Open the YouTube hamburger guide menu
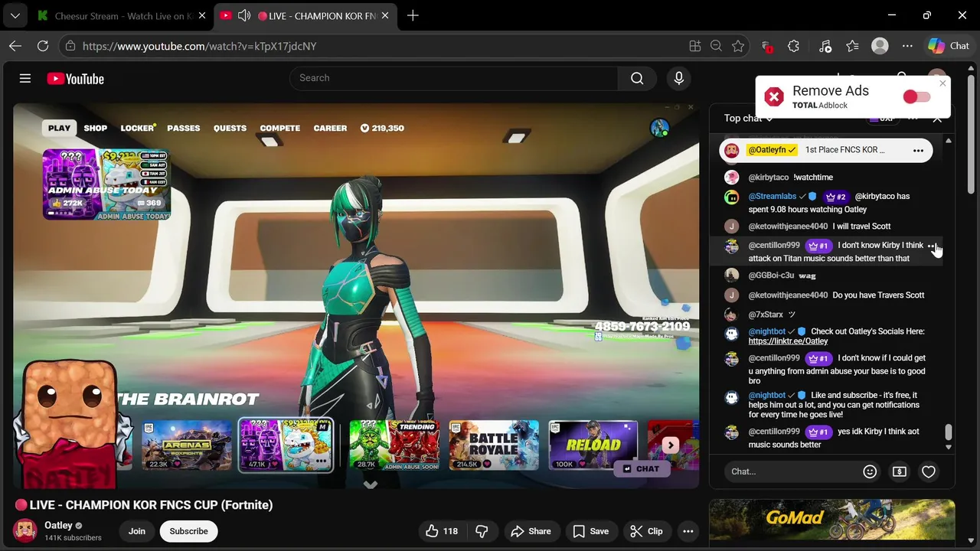980x551 pixels. [25, 78]
